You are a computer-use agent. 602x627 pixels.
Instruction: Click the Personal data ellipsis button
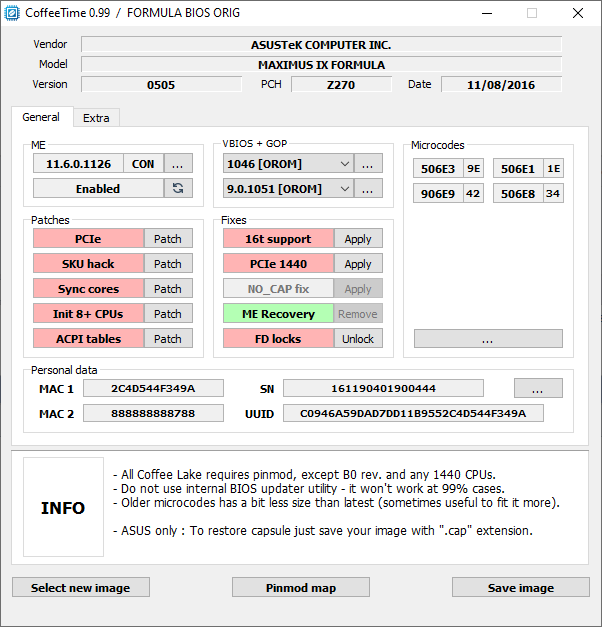[x=538, y=388]
